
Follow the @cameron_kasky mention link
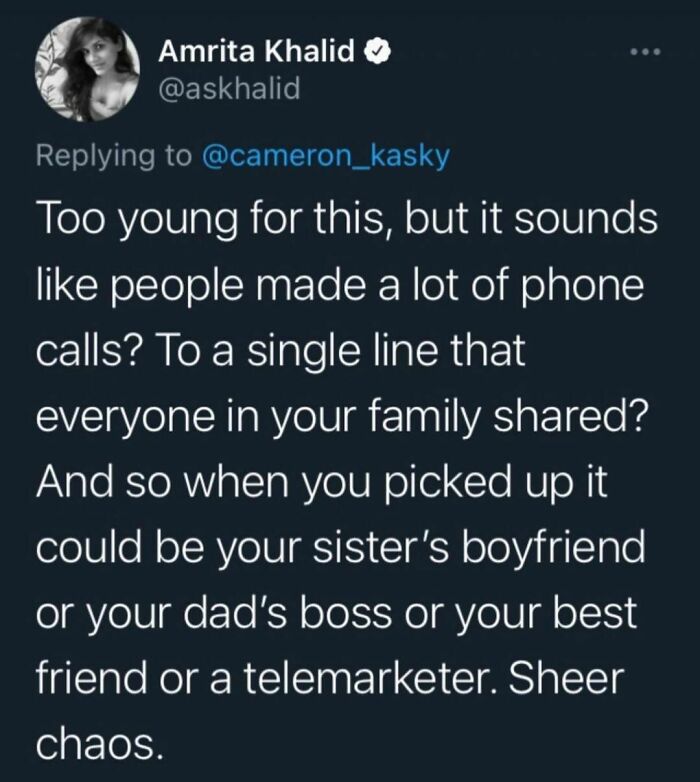pyautogui.click(x=325, y=156)
